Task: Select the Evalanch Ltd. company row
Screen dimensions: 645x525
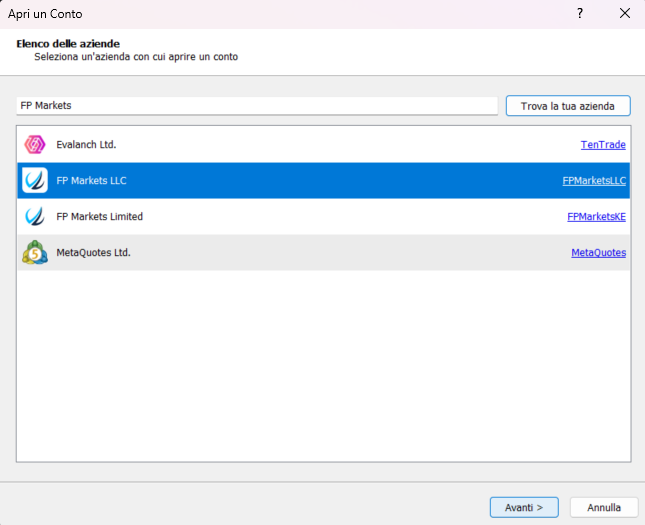Action: [300, 145]
